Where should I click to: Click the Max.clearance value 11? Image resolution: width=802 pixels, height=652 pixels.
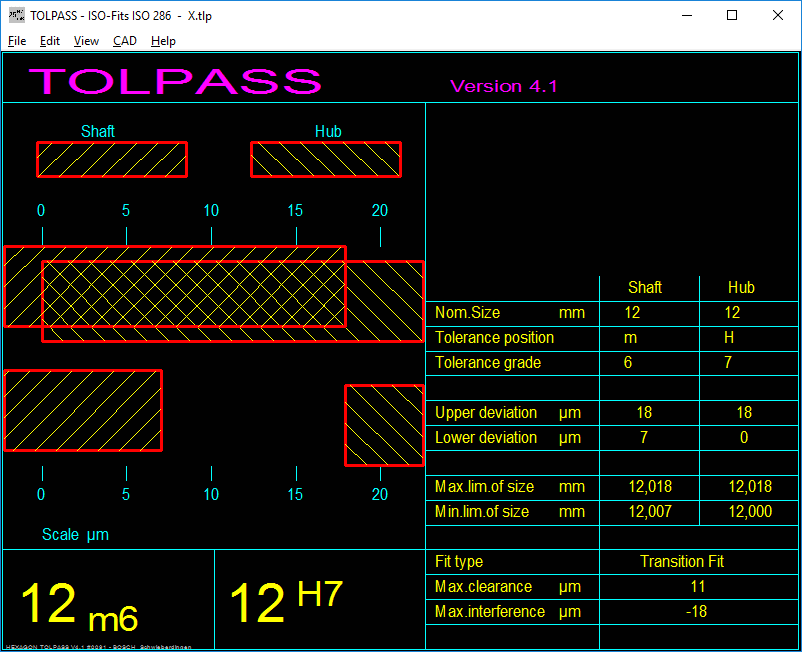pyautogui.click(x=698, y=587)
